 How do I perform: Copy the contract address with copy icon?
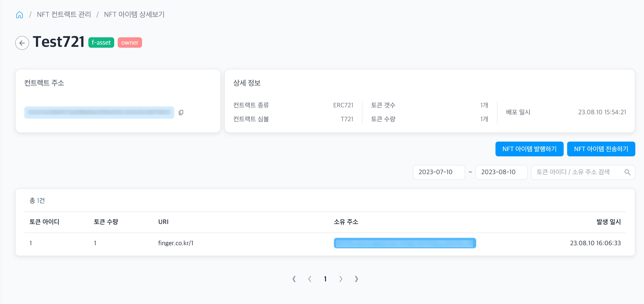tap(181, 113)
